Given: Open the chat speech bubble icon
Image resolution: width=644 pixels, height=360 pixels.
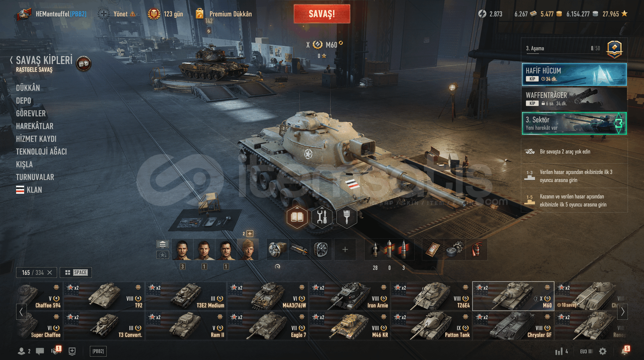Looking at the screenshot, I should click(40, 351).
